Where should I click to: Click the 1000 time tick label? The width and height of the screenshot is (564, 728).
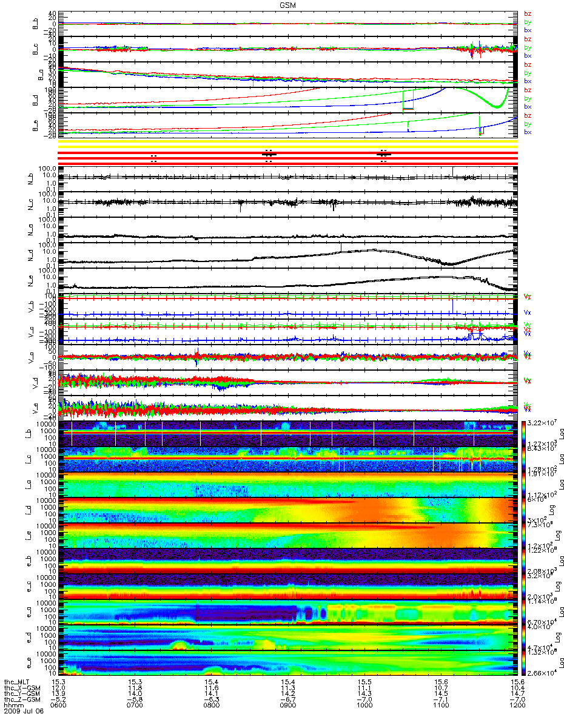point(364,706)
